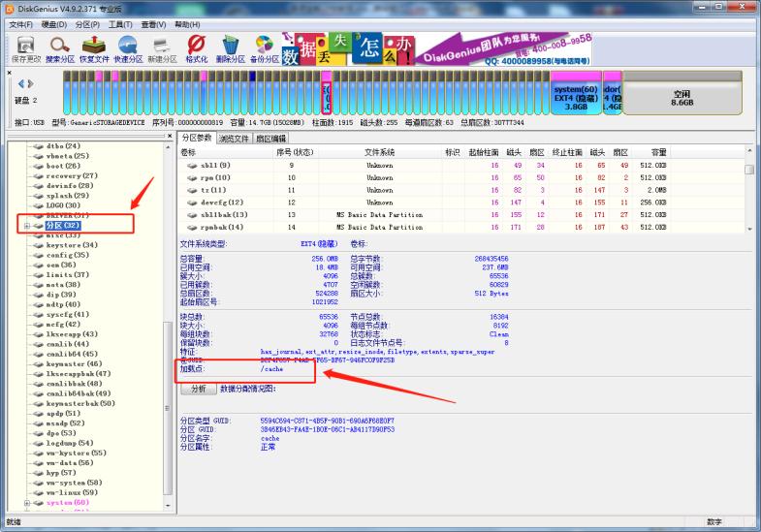Click the 快速分区 quick partition icon
Viewport: 761px width, 532px height.
(128, 48)
